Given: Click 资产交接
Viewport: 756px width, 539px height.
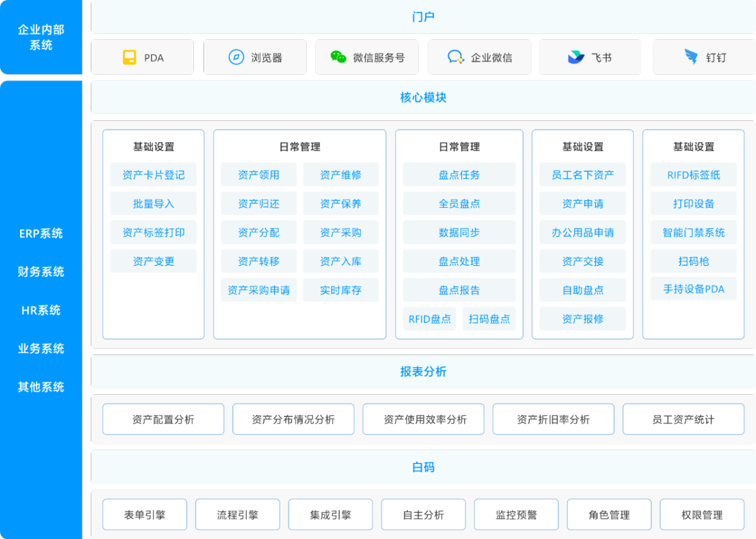Looking at the screenshot, I should coord(583,261).
